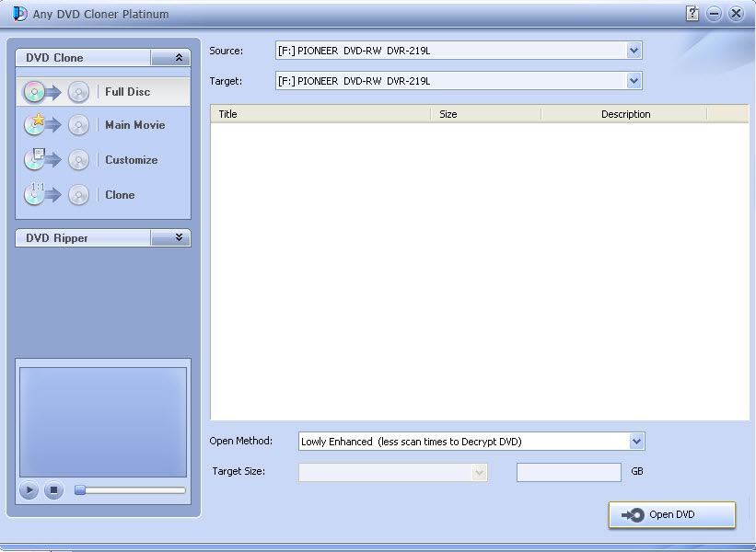Expand the DVD Ripper panel

170,238
